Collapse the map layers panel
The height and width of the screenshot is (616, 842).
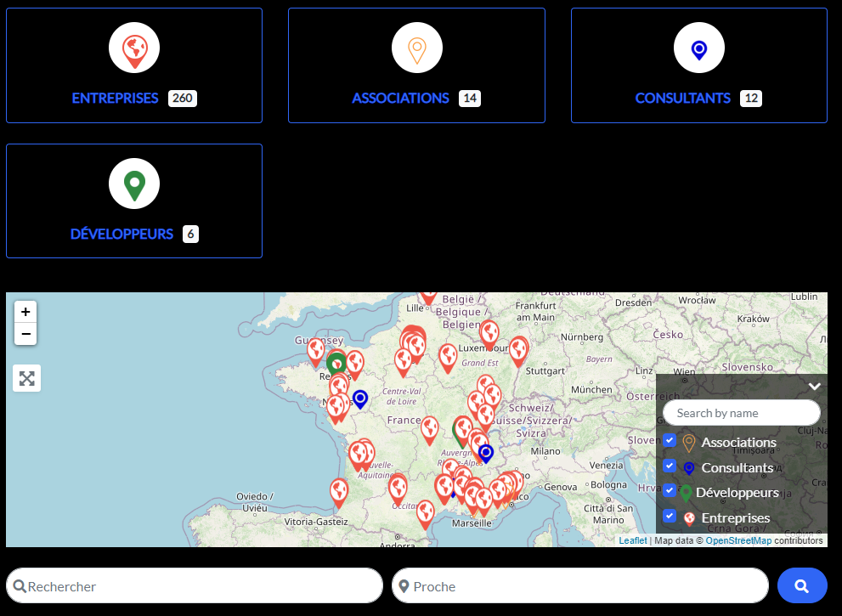(x=814, y=387)
